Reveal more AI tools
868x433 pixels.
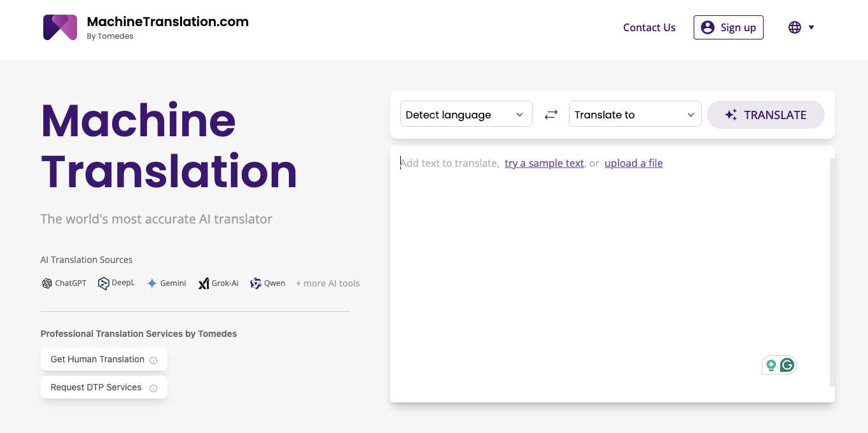pos(328,283)
